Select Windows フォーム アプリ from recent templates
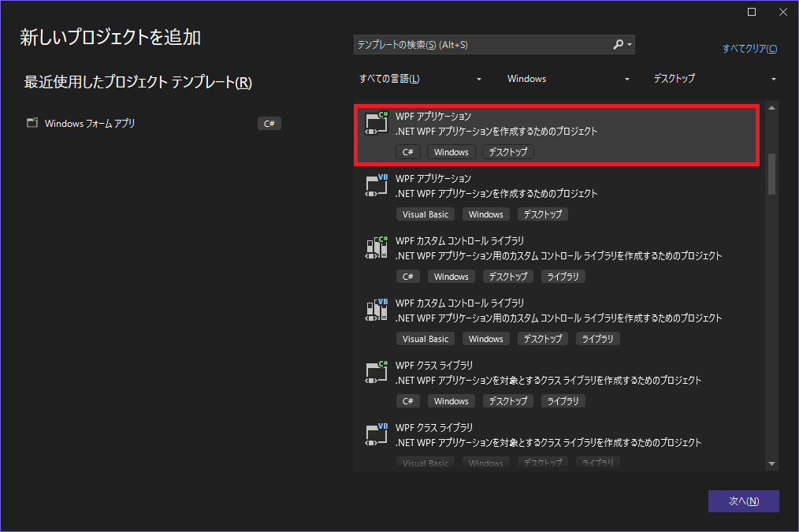 90,123
